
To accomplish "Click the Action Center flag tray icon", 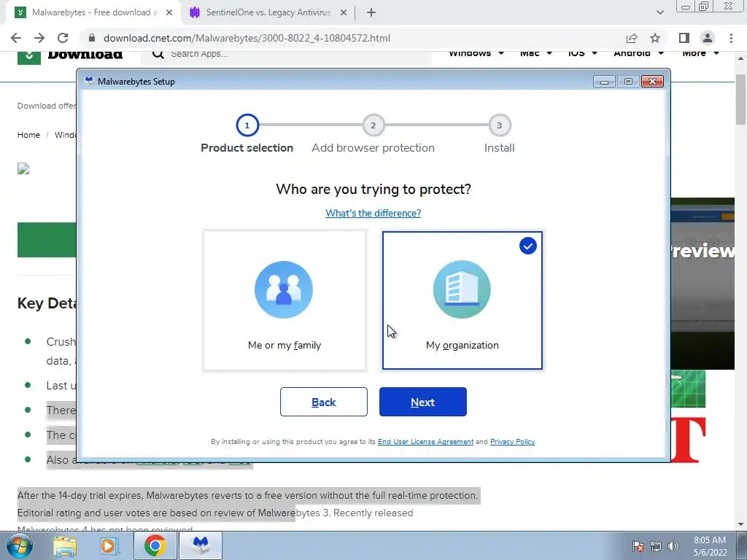I will (638, 546).
